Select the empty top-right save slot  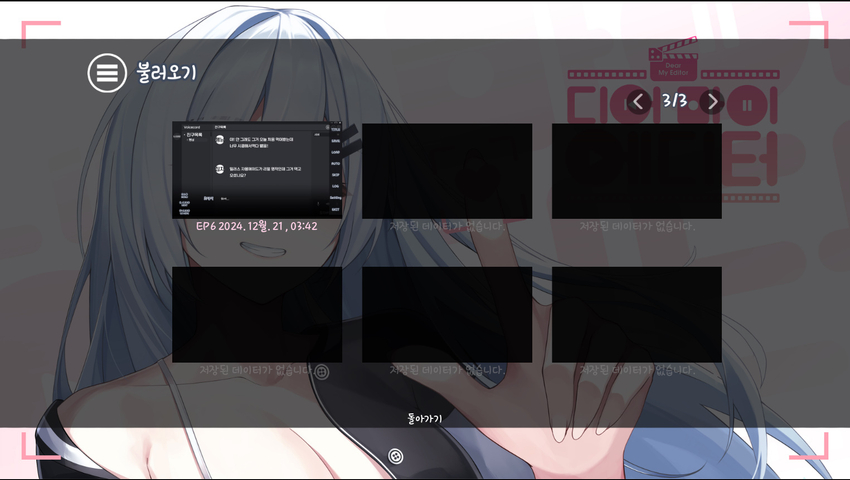coord(637,171)
